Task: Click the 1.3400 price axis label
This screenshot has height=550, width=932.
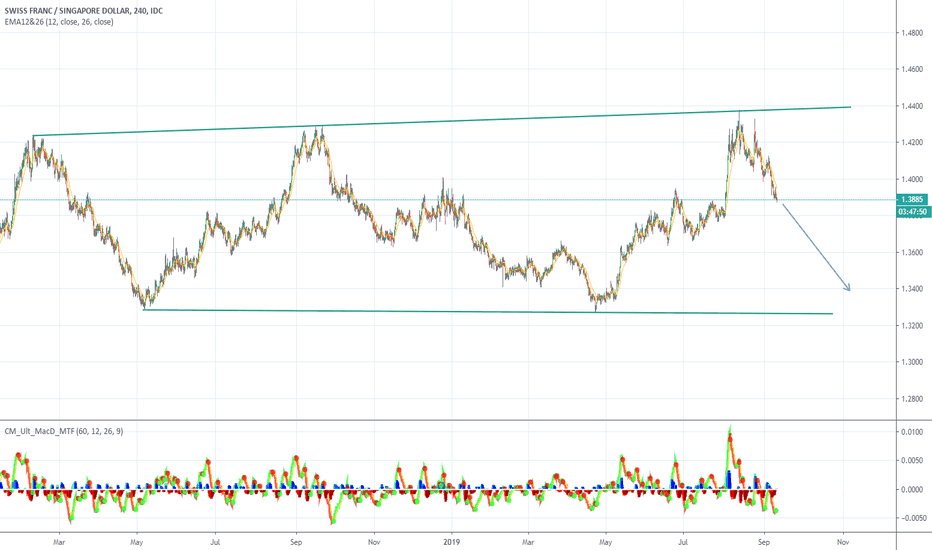Action: coord(912,289)
